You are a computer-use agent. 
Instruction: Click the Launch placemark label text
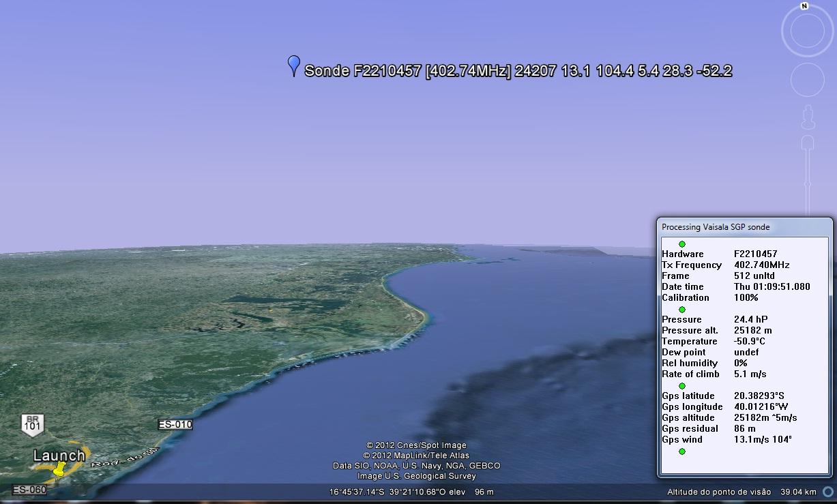(59, 455)
